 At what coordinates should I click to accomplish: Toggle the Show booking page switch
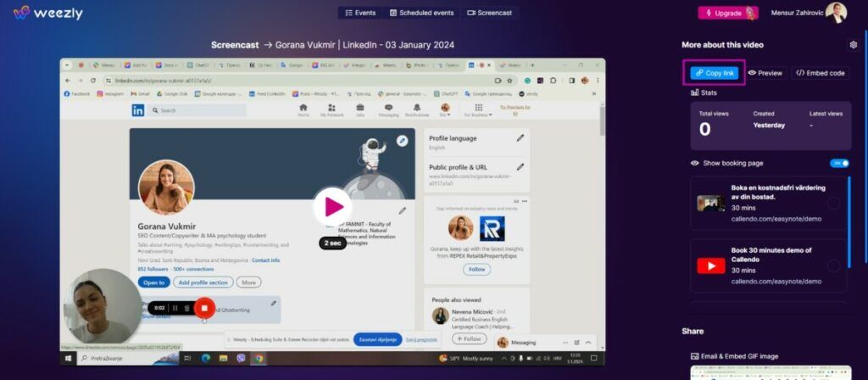click(838, 163)
